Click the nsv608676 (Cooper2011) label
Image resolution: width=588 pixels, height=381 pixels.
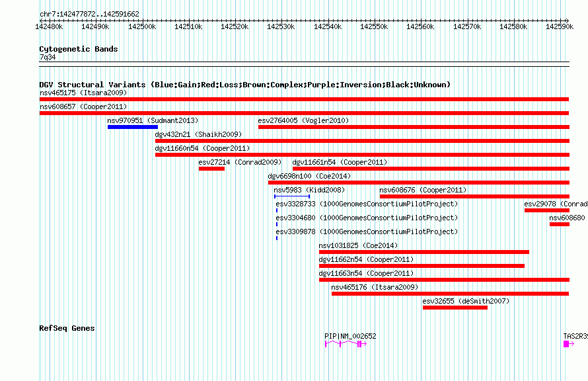pos(423,190)
